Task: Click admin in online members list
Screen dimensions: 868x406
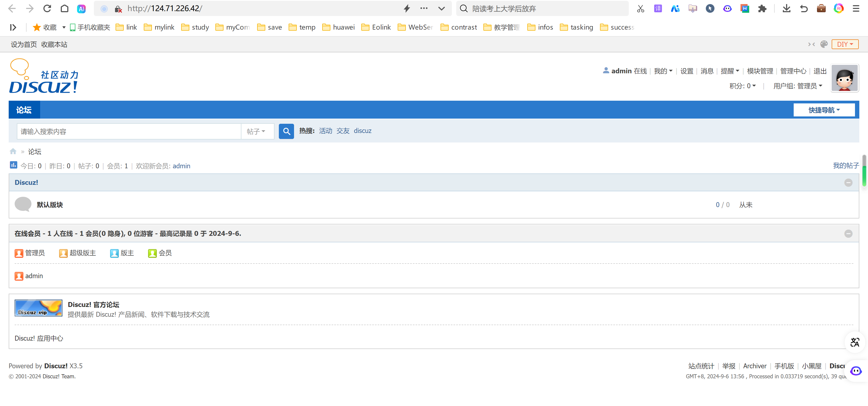Action: 34,276
